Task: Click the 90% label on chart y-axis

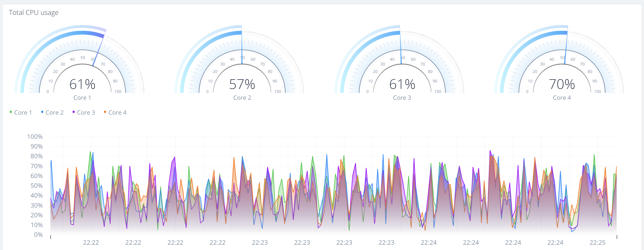Action: click(x=37, y=146)
